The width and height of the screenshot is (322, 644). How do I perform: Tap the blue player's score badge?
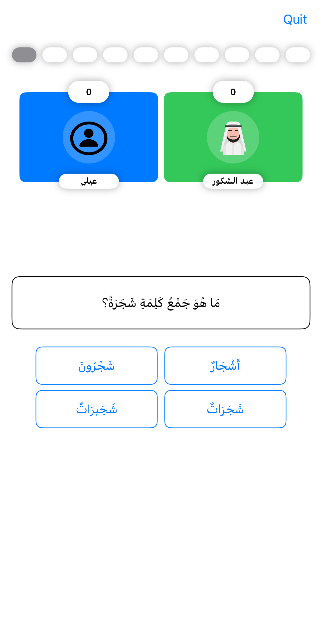(x=89, y=92)
